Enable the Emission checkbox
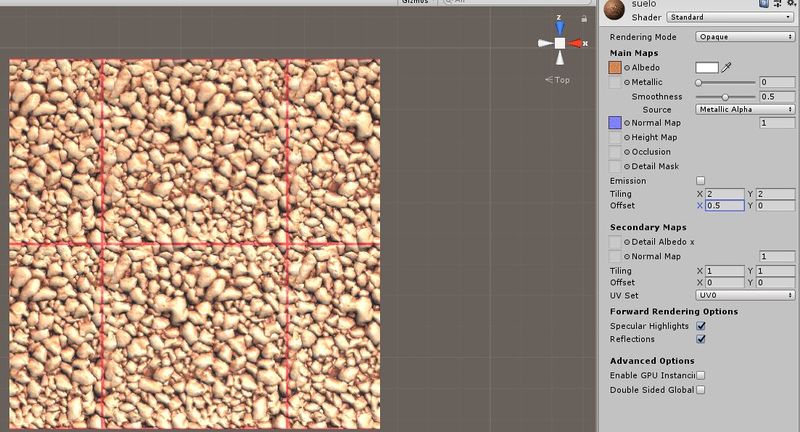 coord(701,181)
